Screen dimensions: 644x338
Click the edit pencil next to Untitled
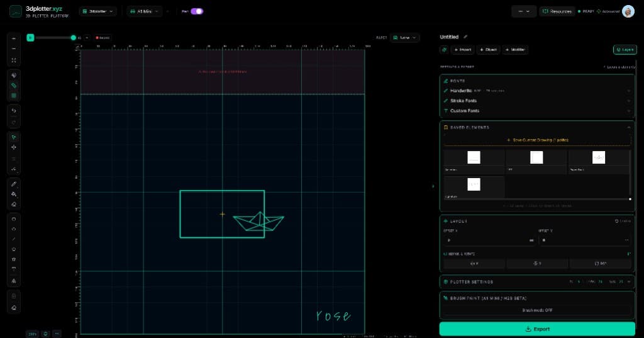pyautogui.click(x=465, y=37)
